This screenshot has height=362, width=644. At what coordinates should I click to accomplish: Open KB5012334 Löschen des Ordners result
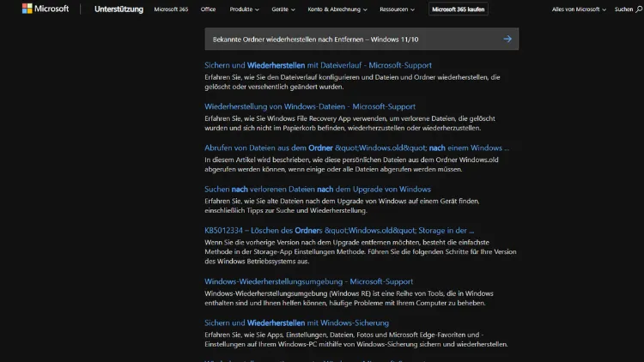(x=339, y=230)
